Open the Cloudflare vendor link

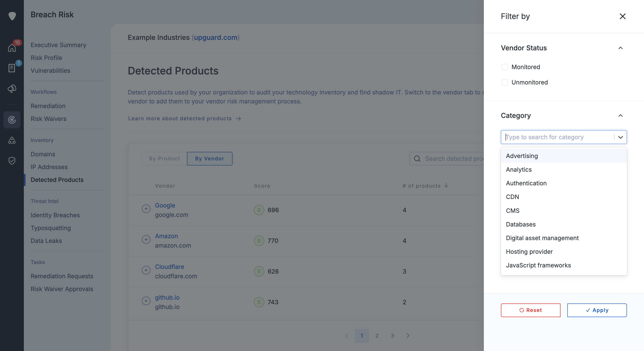click(170, 267)
